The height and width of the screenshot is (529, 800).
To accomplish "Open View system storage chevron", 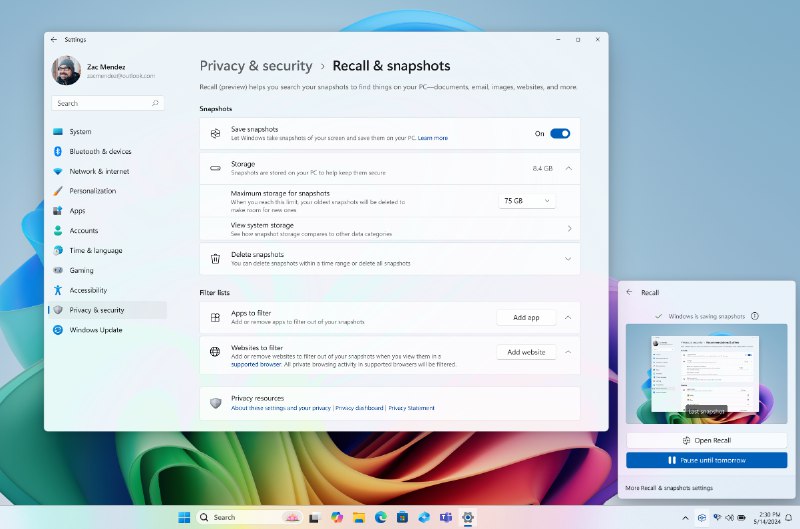I will [x=569, y=229].
